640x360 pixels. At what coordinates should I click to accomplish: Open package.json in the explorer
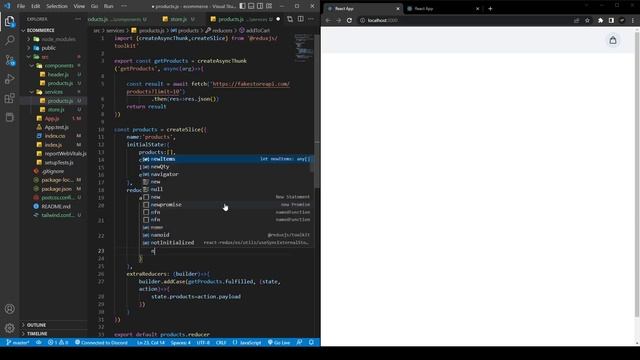(x=56, y=189)
